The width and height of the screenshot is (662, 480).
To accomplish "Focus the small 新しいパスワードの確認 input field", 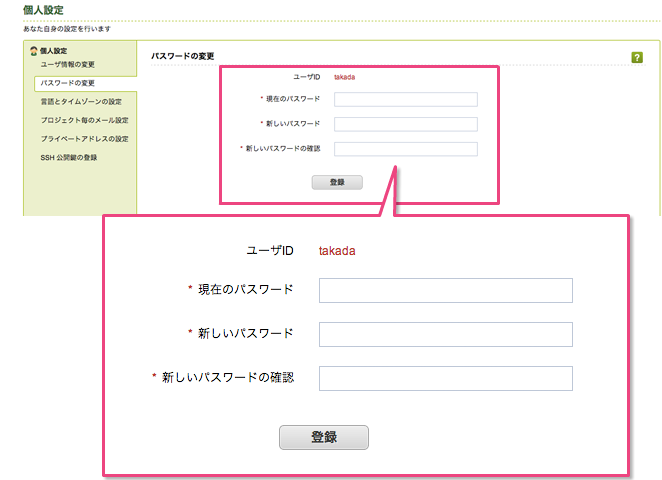I will point(406,149).
